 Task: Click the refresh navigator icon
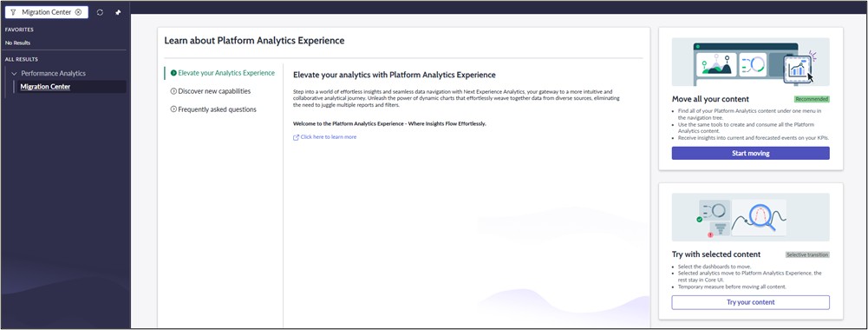pyautogui.click(x=100, y=12)
